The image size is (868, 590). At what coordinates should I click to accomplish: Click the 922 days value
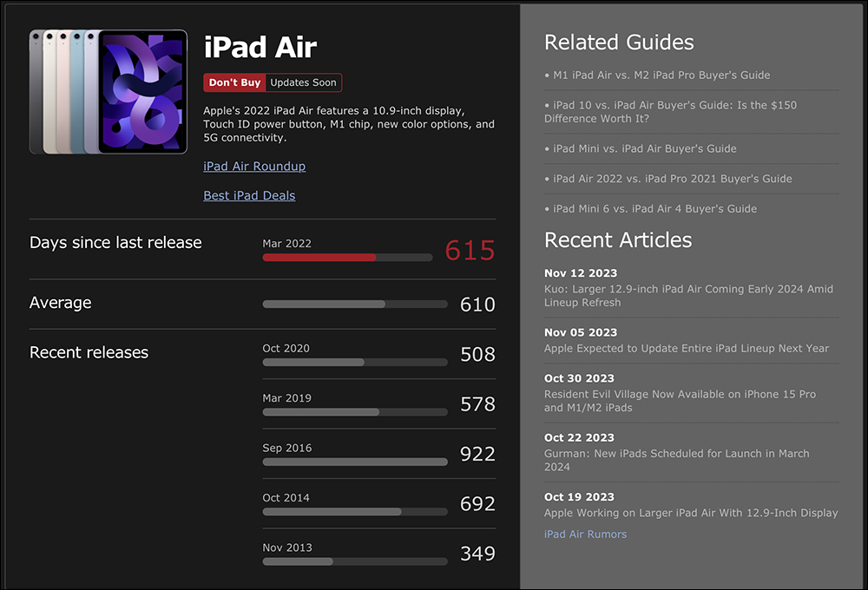click(x=477, y=454)
